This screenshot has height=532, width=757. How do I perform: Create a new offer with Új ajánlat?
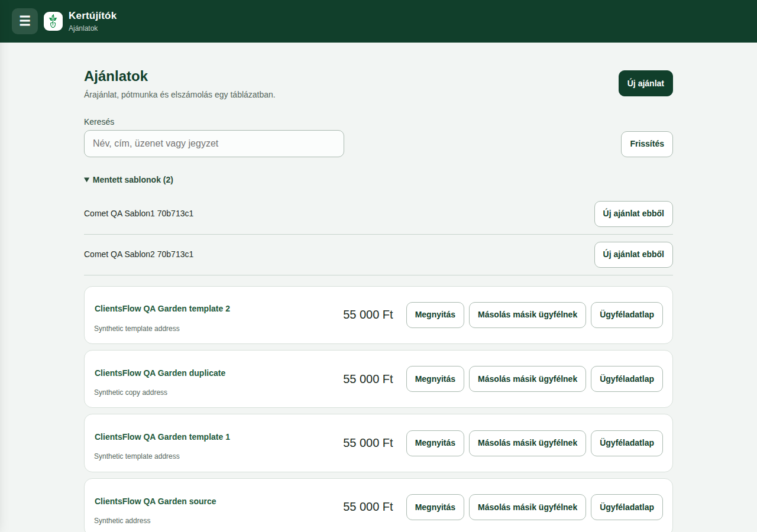click(646, 83)
